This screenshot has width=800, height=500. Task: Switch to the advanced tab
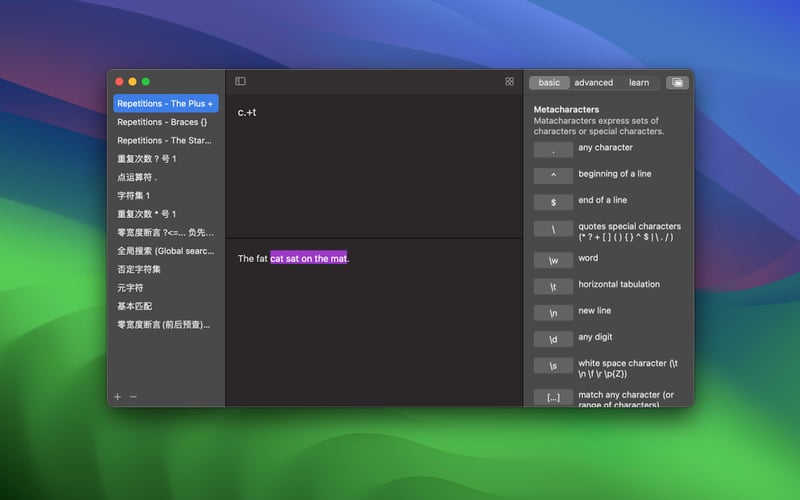pyautogui.click(x=593, y=83)
